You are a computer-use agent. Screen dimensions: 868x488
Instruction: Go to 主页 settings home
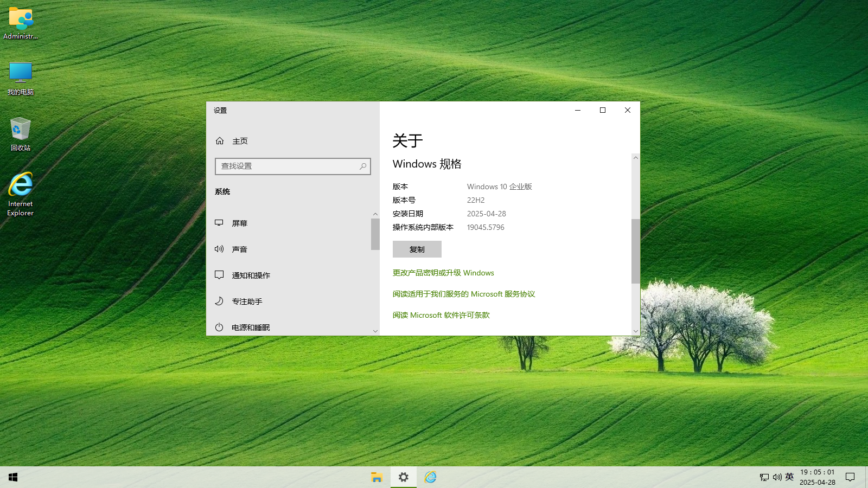tap(293, 141)
